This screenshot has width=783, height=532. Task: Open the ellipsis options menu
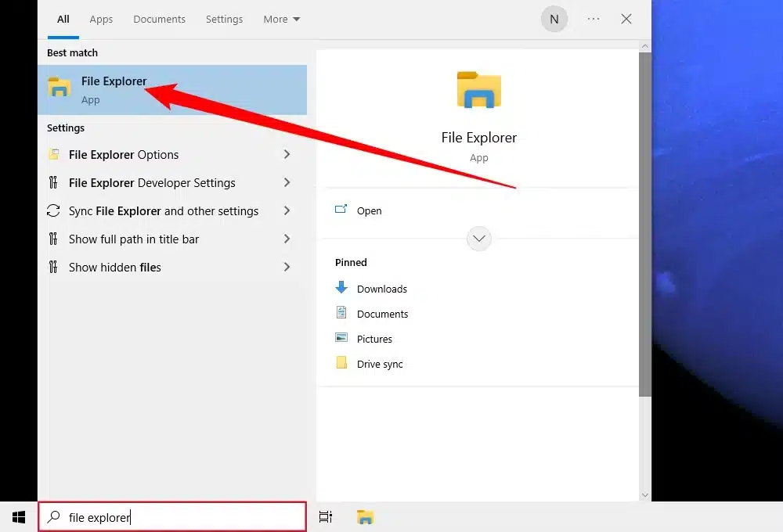(x=593, y=19)
